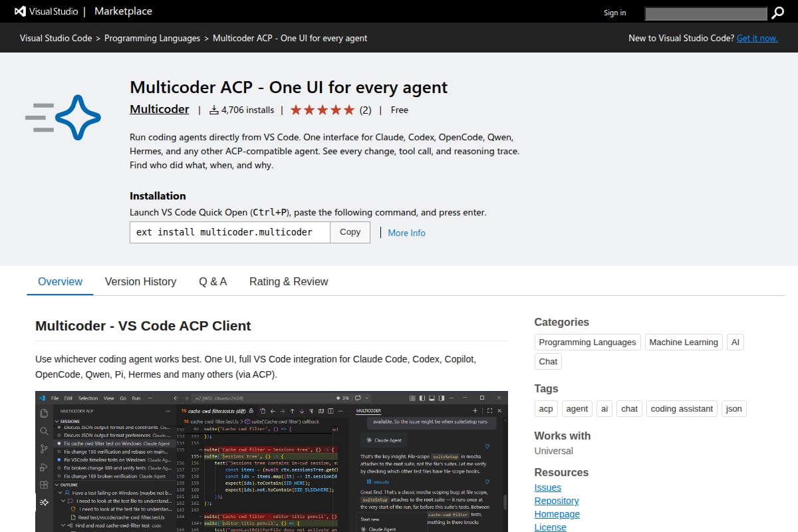The height and width of the screenshot is (532, 798).
Task: Select the Machine Learning category chip
Action: [684, 342]
